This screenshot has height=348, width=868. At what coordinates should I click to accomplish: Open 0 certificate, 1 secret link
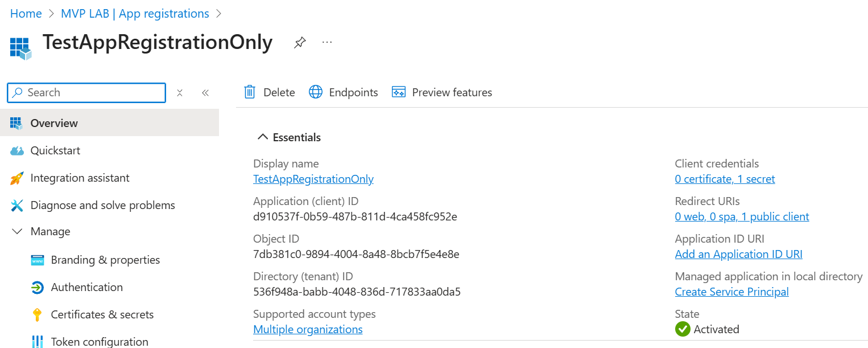(725, 179)
